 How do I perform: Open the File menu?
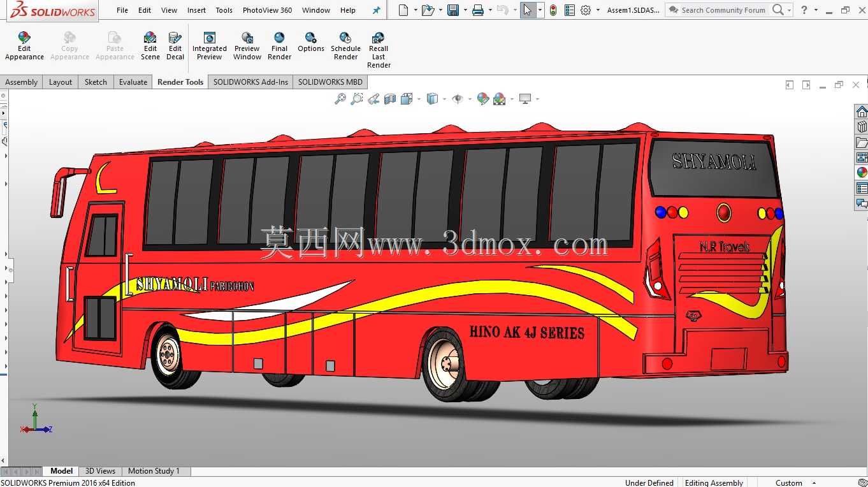coord(122,10)
